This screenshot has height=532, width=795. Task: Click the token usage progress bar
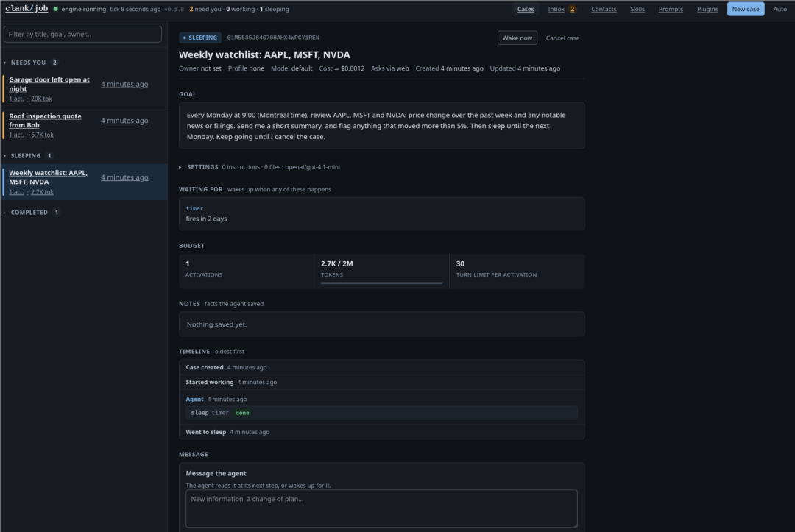pyautogui.click(x=381, y=283)
